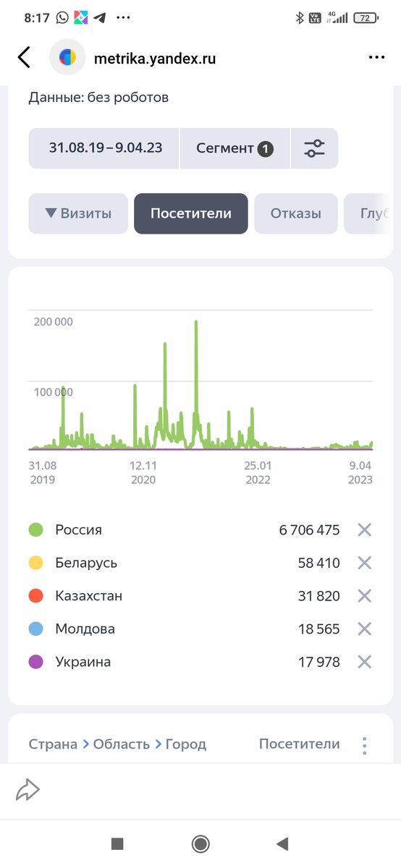Tap the Yandex Metrika site logo
This screenshot has width=401, height=868.
tap(67, 58)
